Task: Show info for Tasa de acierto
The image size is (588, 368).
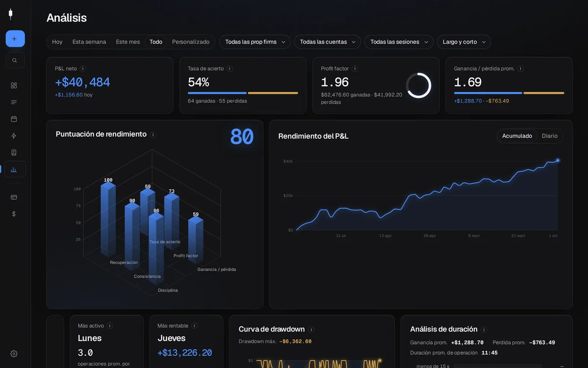Action: (x=230, y=69)
